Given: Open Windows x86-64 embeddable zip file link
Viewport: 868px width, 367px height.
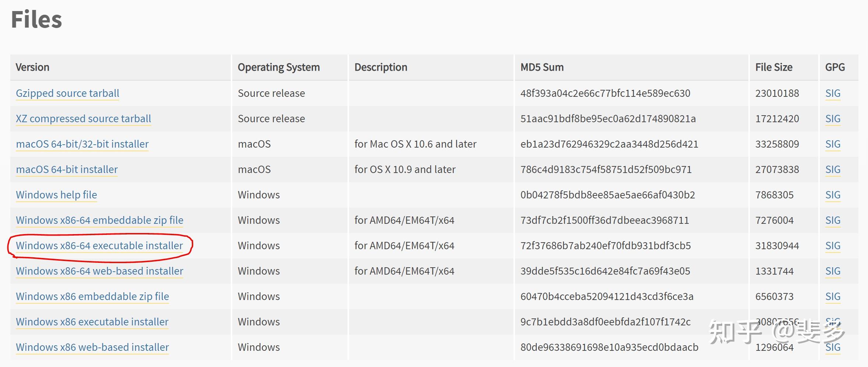Looking at the screenshot, I should (99, 220).
